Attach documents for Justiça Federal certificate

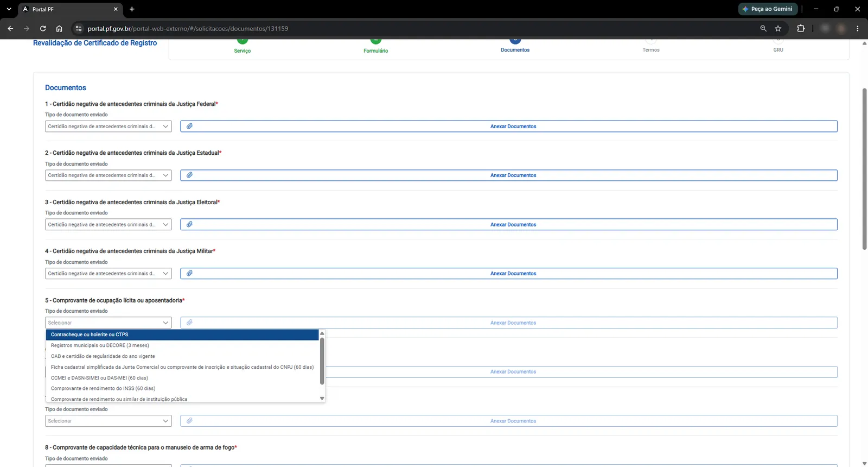(509, 127)
